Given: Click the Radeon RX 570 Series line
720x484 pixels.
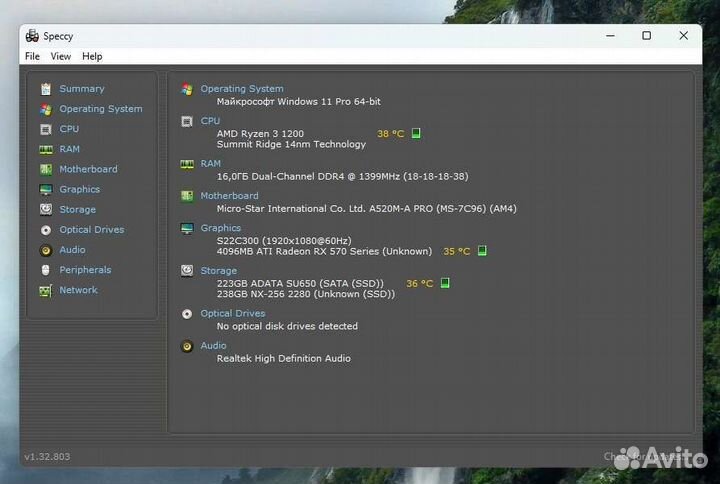Looking at the screenshot, I should 324,251.
